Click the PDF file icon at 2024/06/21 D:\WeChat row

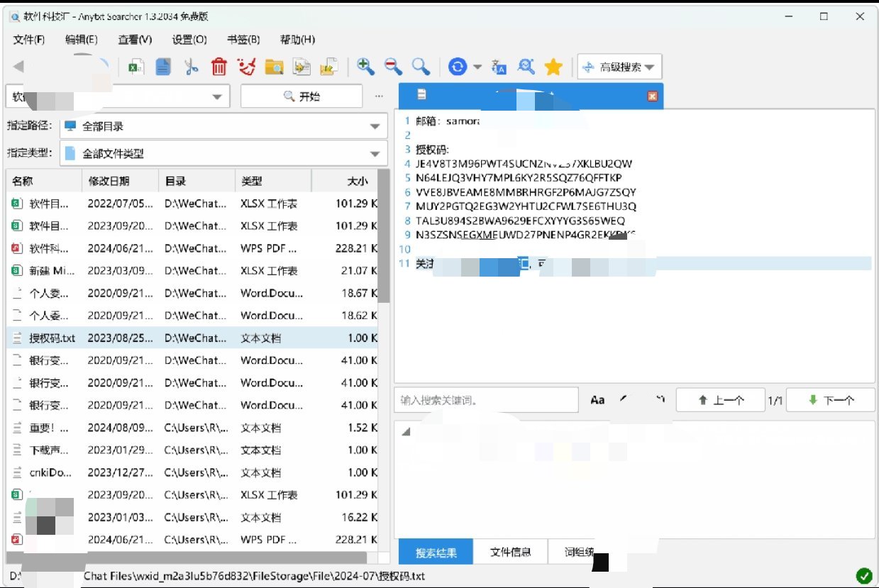[16, 248]
